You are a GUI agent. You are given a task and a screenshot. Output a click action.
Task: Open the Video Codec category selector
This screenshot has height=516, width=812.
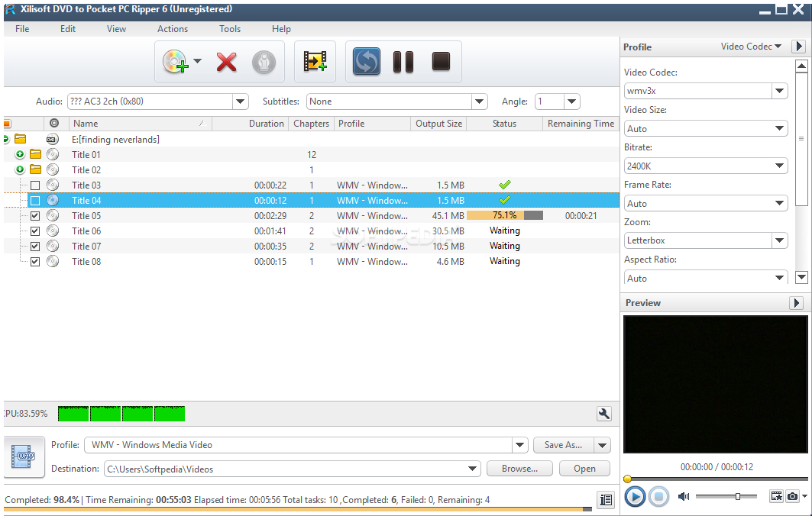(751, 46)
